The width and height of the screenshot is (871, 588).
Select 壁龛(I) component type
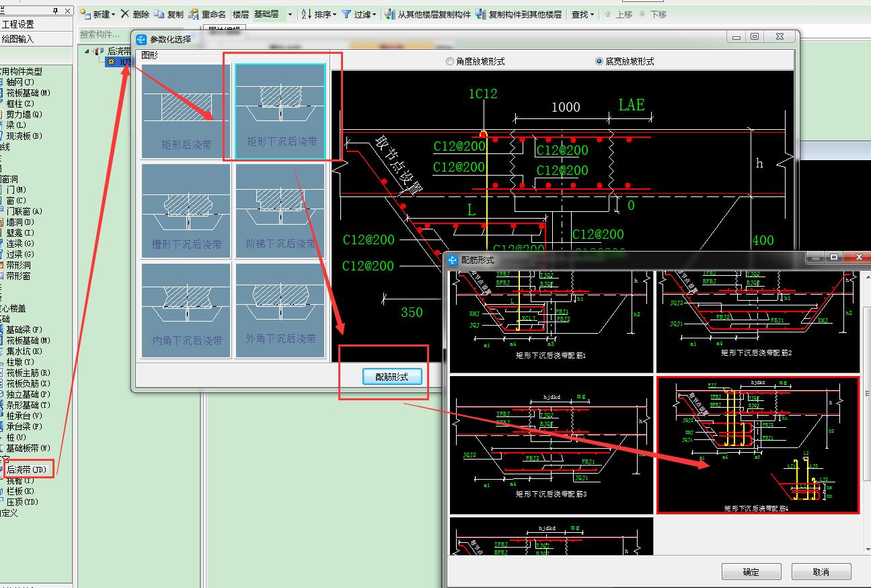[x=20, y=233]
